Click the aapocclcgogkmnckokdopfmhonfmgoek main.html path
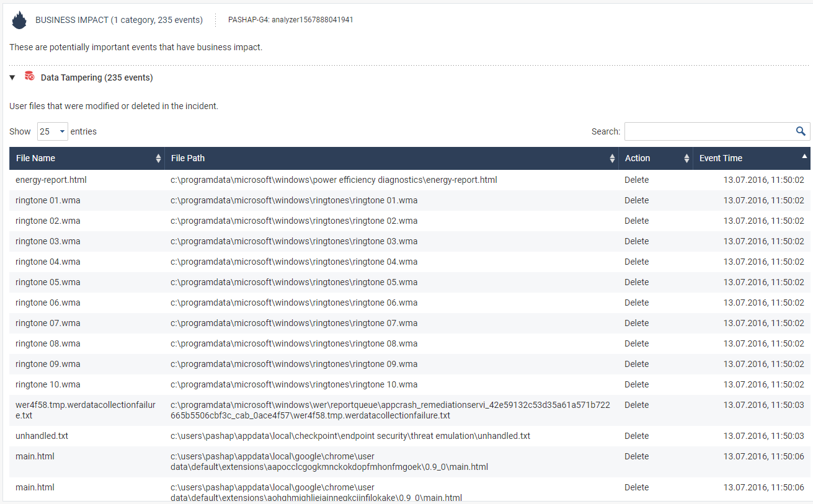 (329, 461)
